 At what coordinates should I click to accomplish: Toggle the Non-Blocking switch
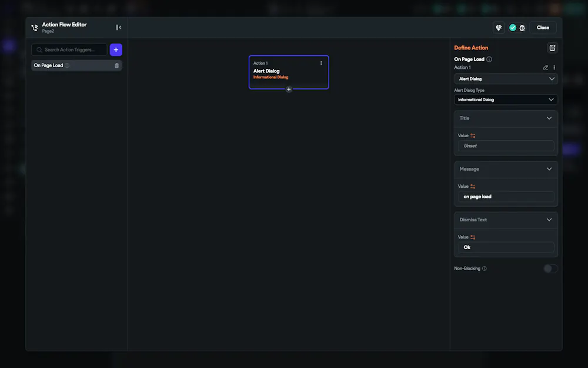[x=550, y=268]
